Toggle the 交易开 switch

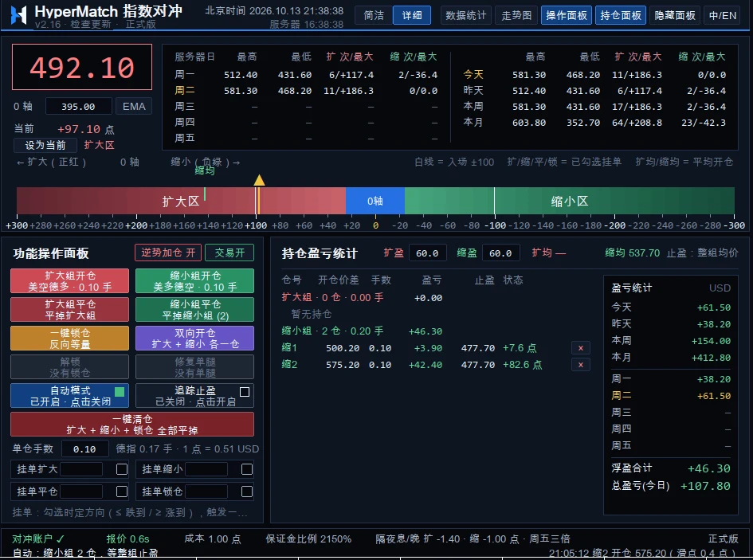(x=229, y=253)
